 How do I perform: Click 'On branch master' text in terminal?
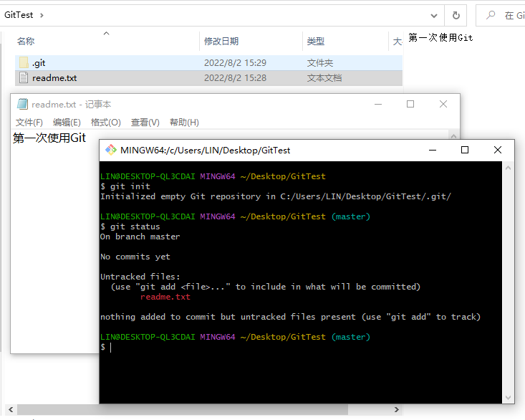click(140, 237)
